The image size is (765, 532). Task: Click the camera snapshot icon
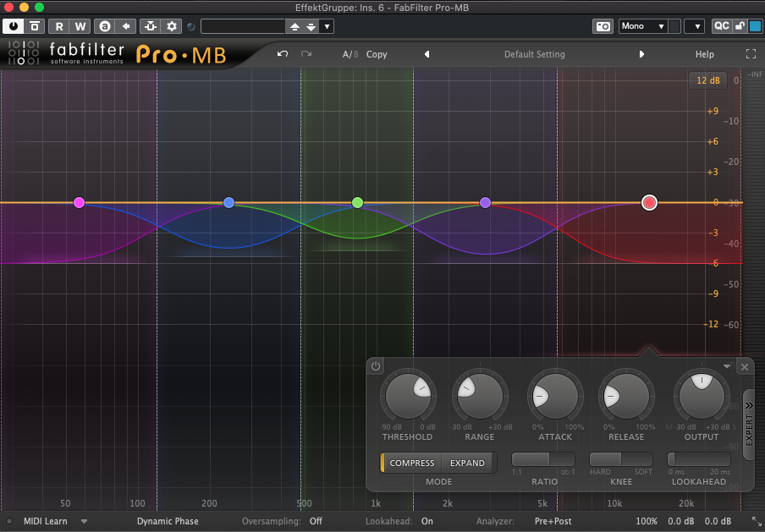click(603, 26)
